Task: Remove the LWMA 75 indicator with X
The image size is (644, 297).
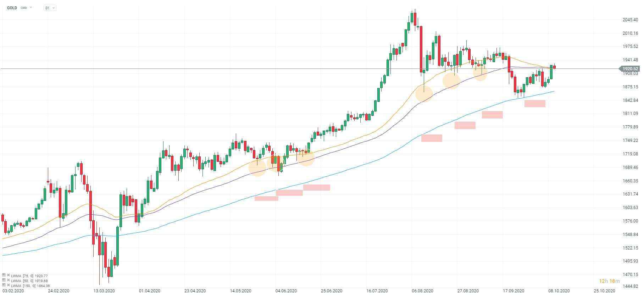Action: [x=8, y=275]
